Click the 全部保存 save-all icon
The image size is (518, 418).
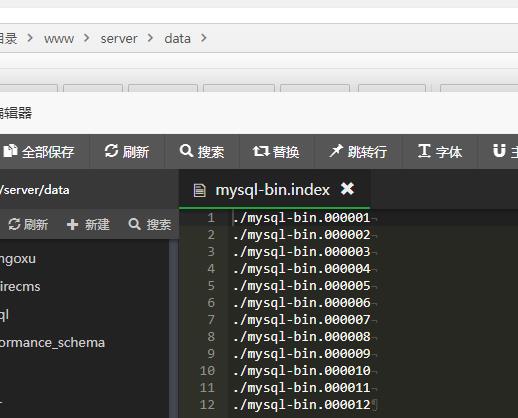pos(10,151)
